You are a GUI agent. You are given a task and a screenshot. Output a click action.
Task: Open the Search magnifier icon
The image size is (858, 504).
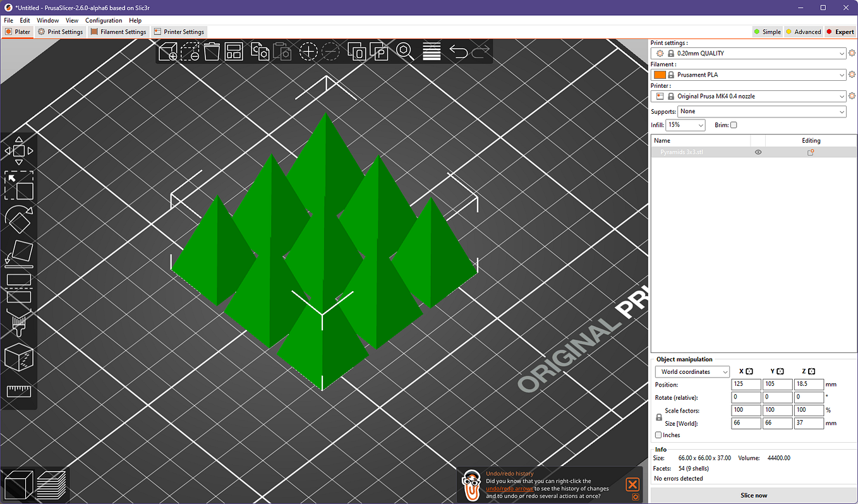(405, 52)
